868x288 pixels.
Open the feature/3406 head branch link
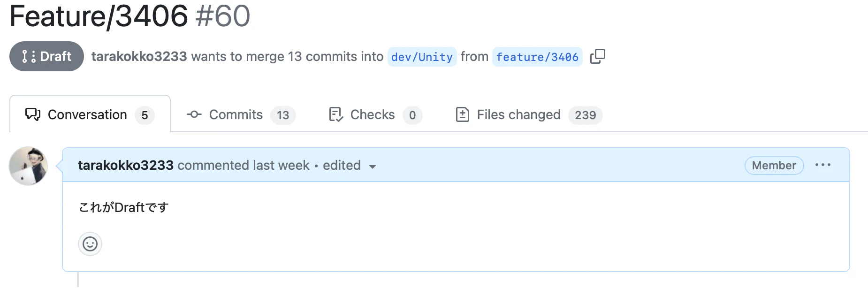(537, 57)
